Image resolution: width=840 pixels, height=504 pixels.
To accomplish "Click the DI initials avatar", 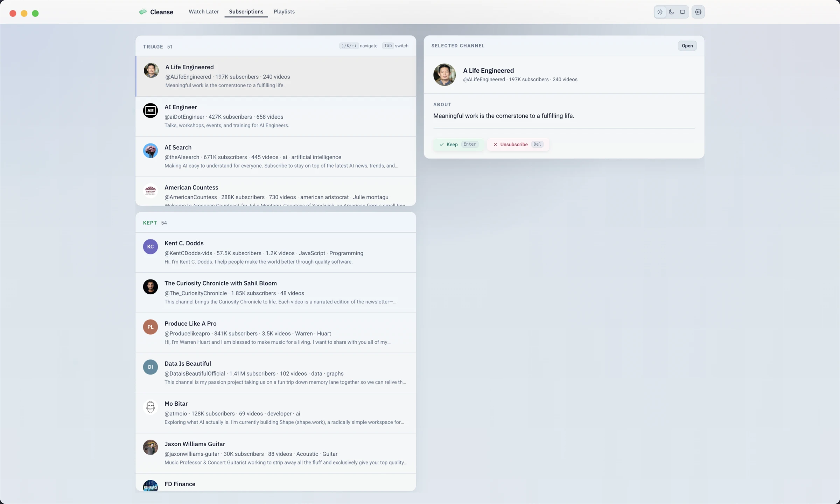I will tap(150, 367).
